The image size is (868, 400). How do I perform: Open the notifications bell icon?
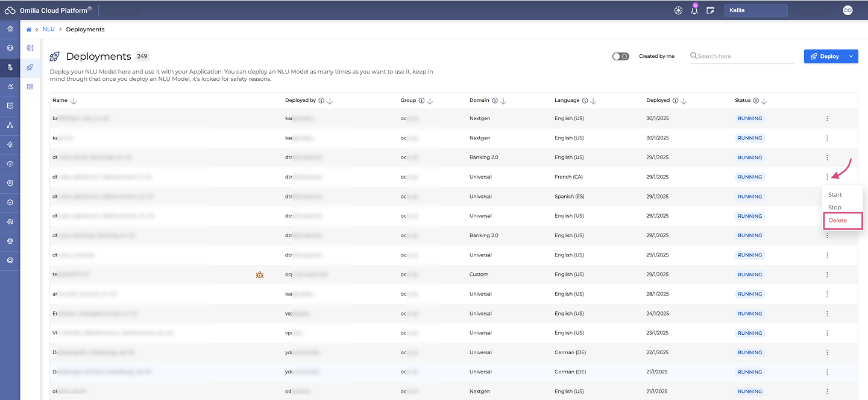pyautogui.click(x=694, y=10)
